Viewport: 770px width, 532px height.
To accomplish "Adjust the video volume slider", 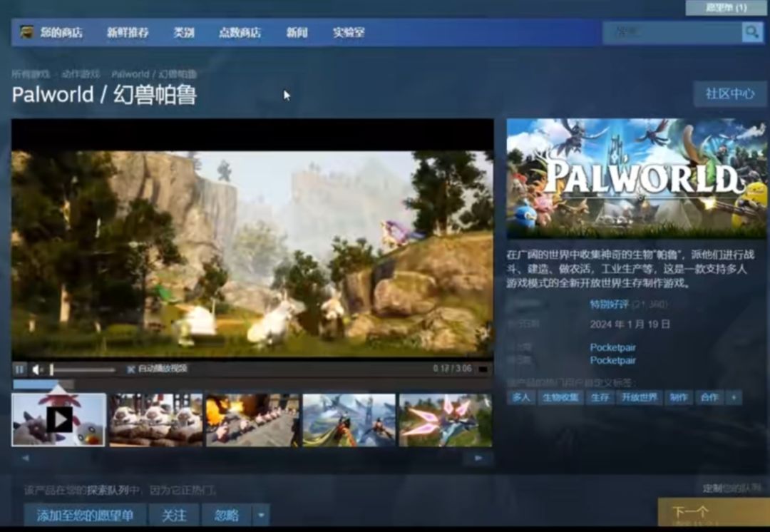I will coord(83,369).
